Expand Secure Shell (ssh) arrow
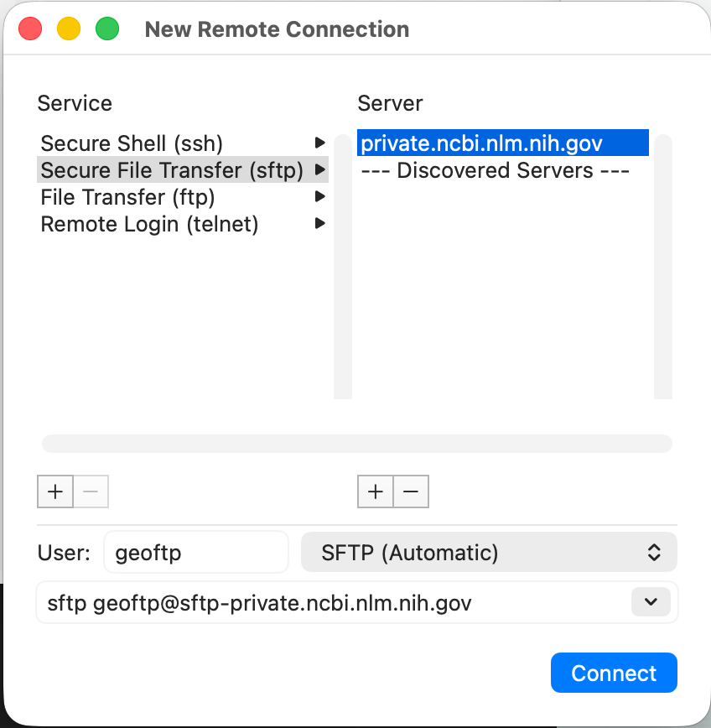Image resolution: width=711 pixels, height=728 pixels. [x=319, y=143]
